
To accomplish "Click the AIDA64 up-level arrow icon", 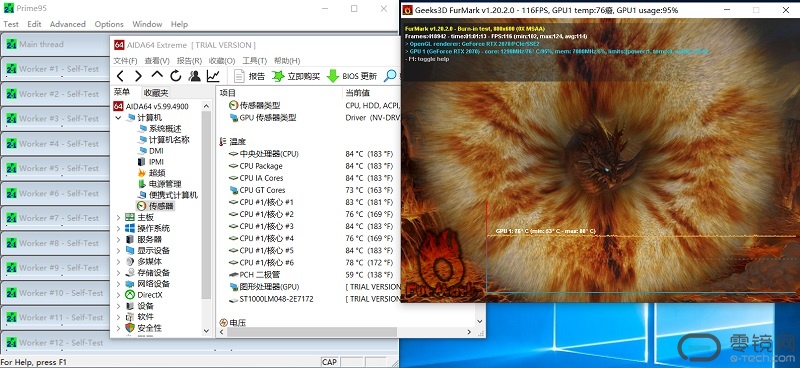I will tap(157, 76).
